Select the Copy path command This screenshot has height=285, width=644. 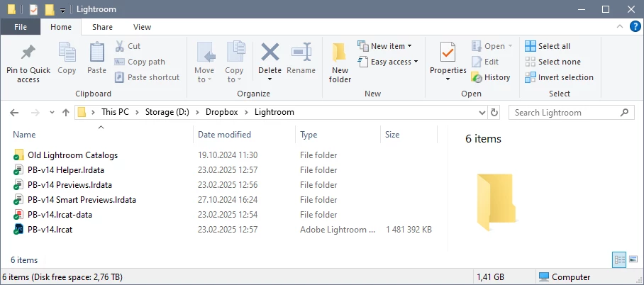tap(140, 62)
